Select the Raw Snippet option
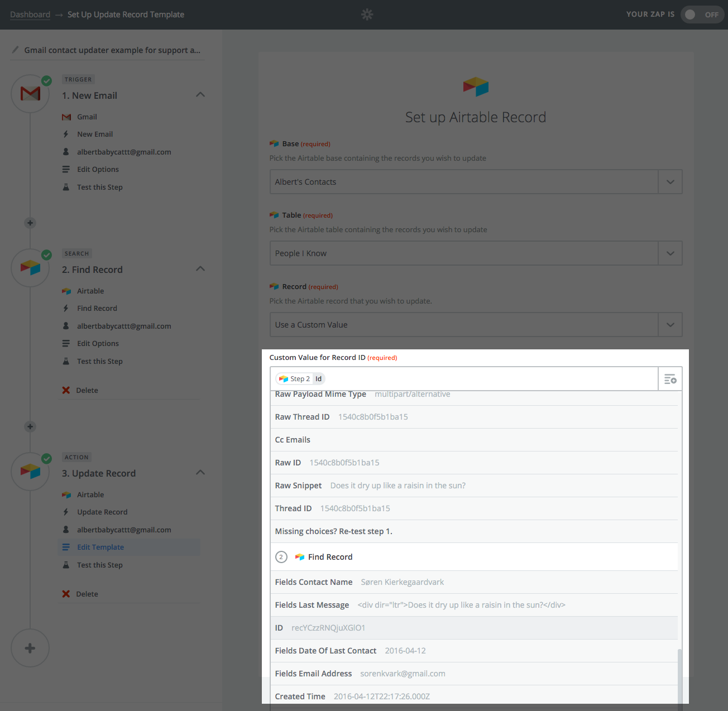 coord(474,486)
